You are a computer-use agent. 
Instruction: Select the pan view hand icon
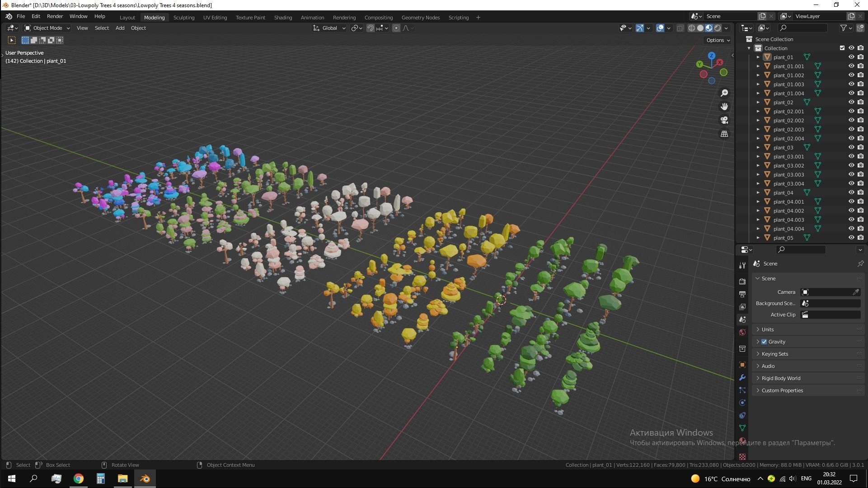724,107
